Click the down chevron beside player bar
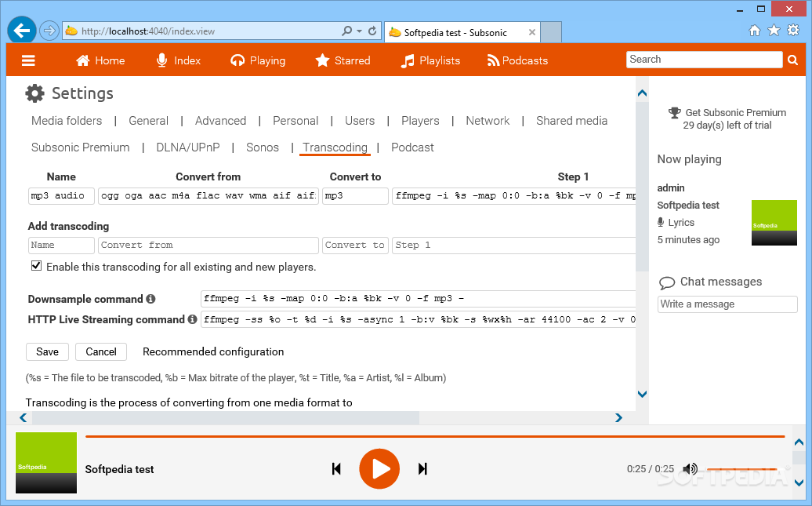812x506 pixels. 799,482
